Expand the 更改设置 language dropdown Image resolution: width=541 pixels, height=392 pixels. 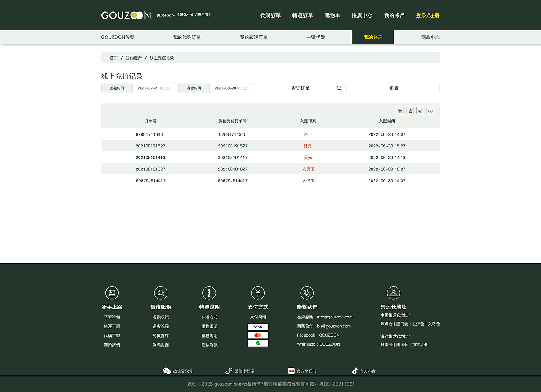[166, 15]
